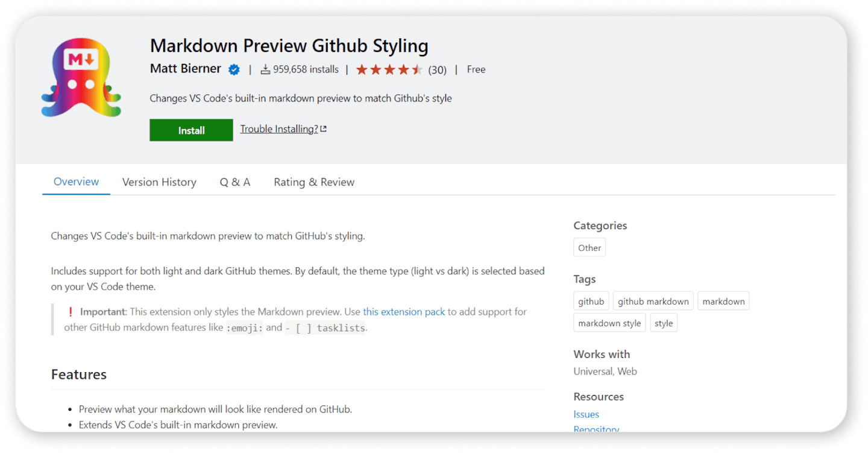Open publisher Matt Bierner's page
This screenshot has width=868, height=453.
coord(185,69)
